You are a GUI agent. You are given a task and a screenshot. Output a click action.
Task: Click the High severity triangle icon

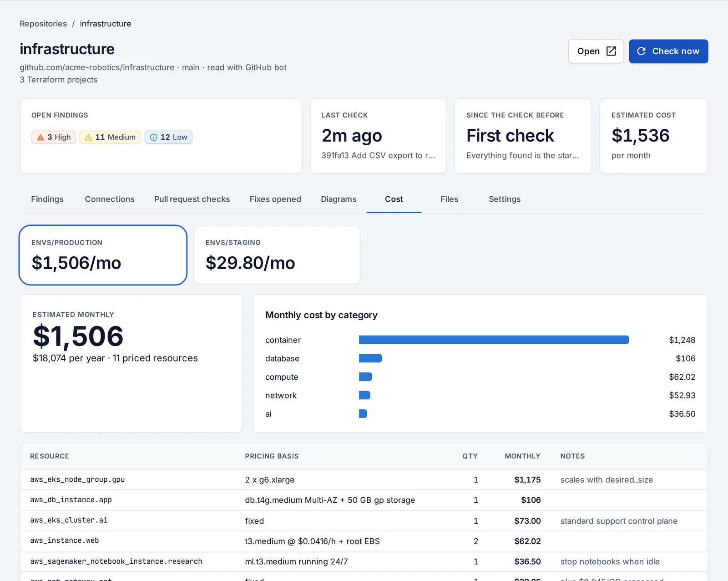tap(40, 137)
